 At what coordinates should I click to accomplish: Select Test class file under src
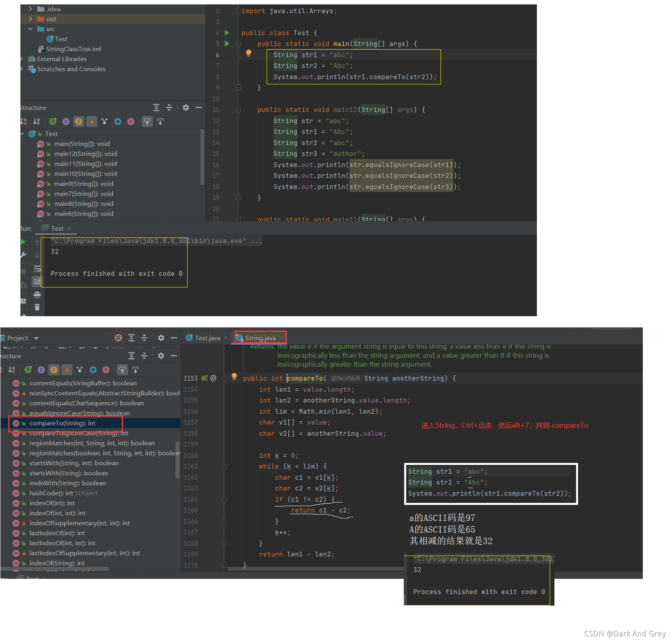point(57,39)
